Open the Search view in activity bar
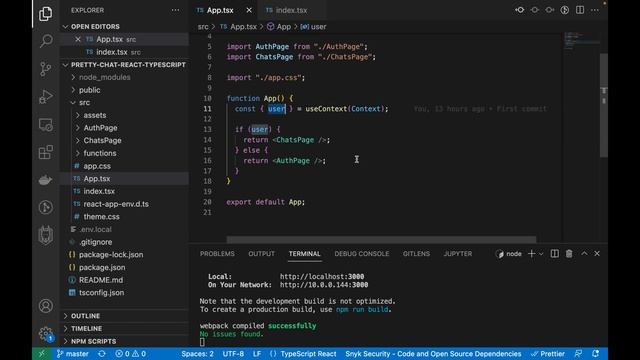 [46, 41]
